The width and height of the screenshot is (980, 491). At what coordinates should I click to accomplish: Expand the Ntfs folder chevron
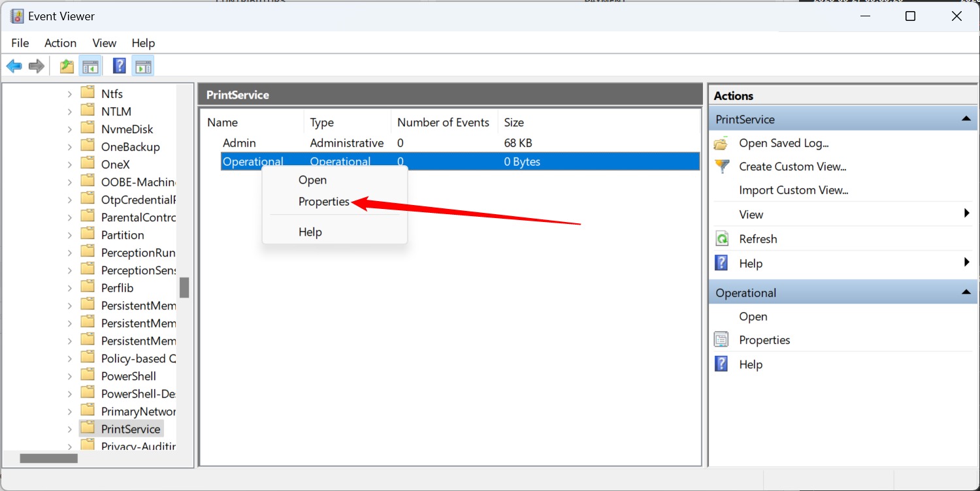pyautogui.click(x=70, y=94)
